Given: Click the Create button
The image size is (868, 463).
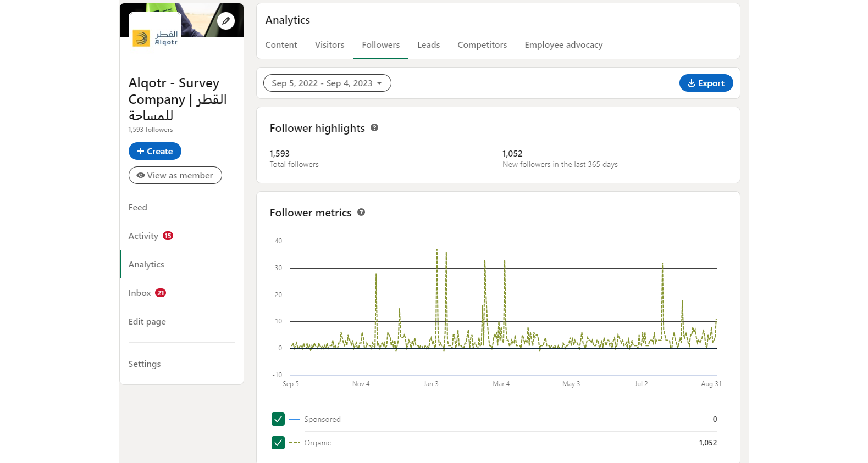Looking at the screenshot, I should 155,151.
